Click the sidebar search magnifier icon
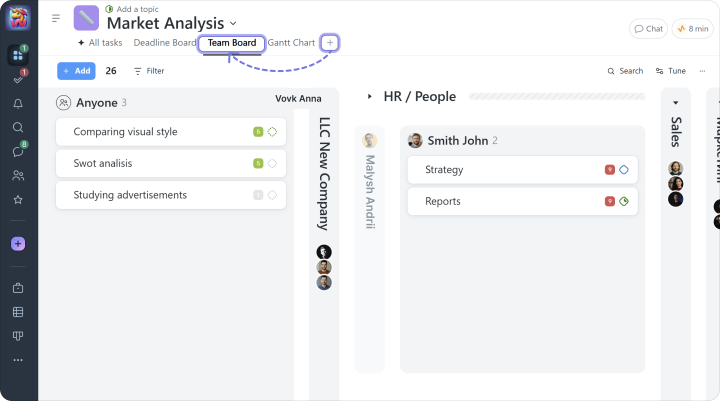The height and width of the screenshot is (401, 720). click(x=18, y=127)
